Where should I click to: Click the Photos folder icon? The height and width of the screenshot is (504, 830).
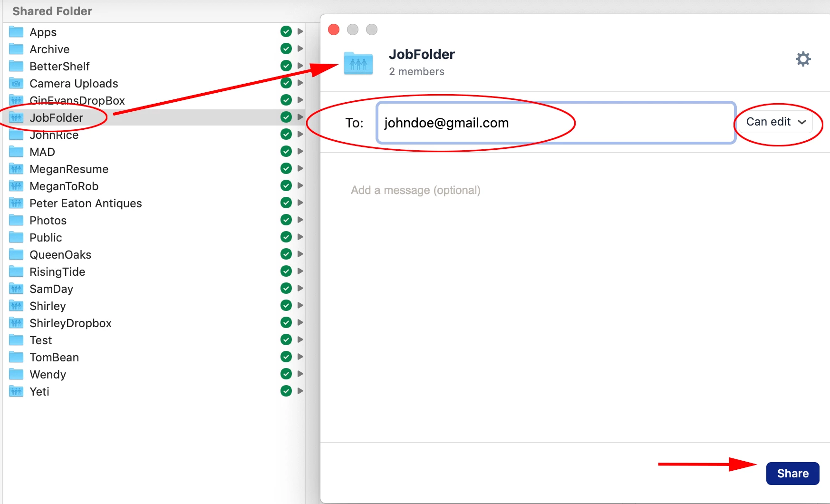(16, 220)
